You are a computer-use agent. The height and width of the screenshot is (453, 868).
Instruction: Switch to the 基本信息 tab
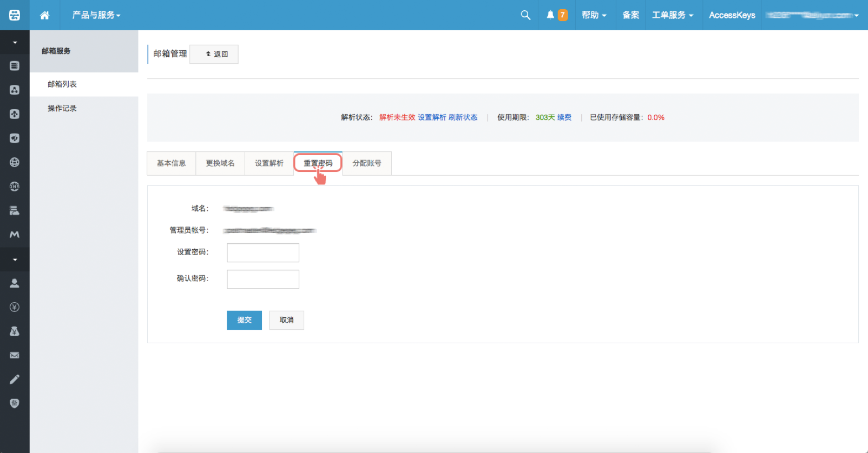(x=172, y=163)
